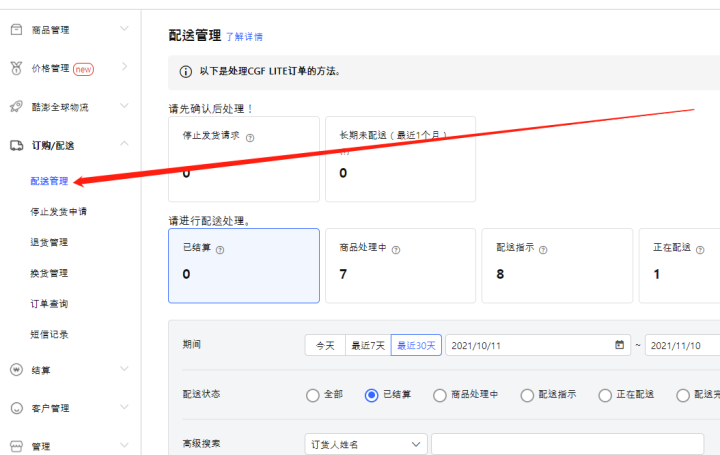
Task: Open 短信记录 in the sidebar
Action: tap(49, 335)
